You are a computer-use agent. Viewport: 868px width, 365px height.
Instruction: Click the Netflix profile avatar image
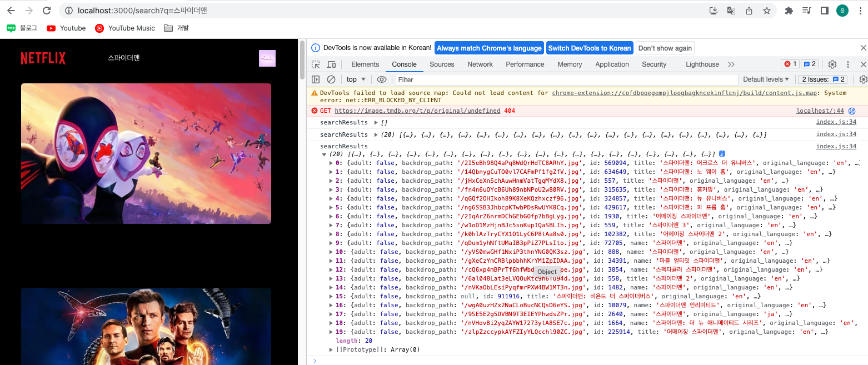pos(267,58)
